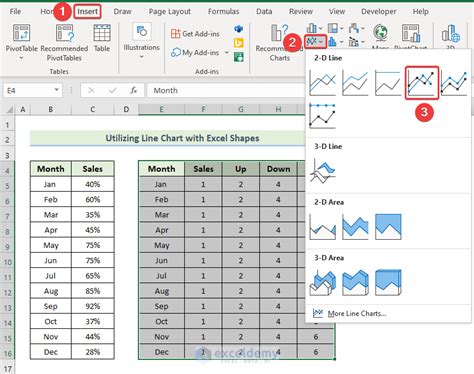474x374 pixels.
Task: Click the Insert Line or Area Chart button
Action: [315, 42]
